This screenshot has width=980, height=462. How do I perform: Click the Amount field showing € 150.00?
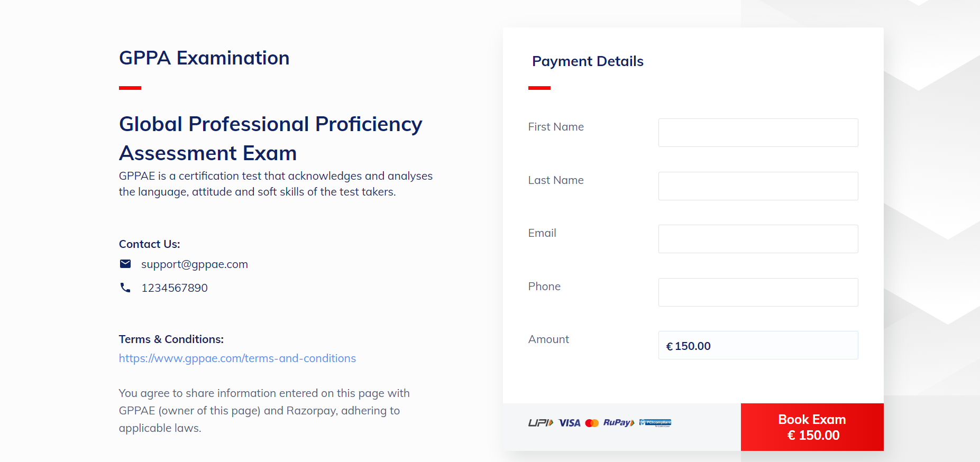pyautogui.click(x=758, y=346)
